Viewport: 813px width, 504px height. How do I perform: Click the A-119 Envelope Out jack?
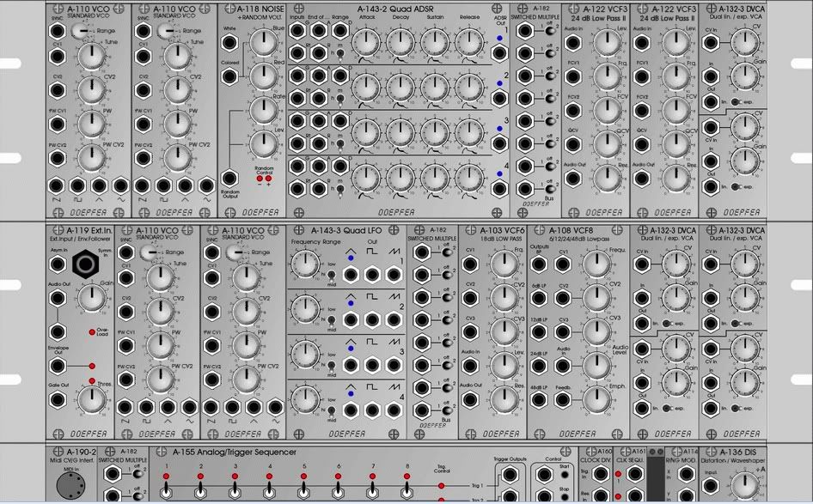(x=57, y=367)
